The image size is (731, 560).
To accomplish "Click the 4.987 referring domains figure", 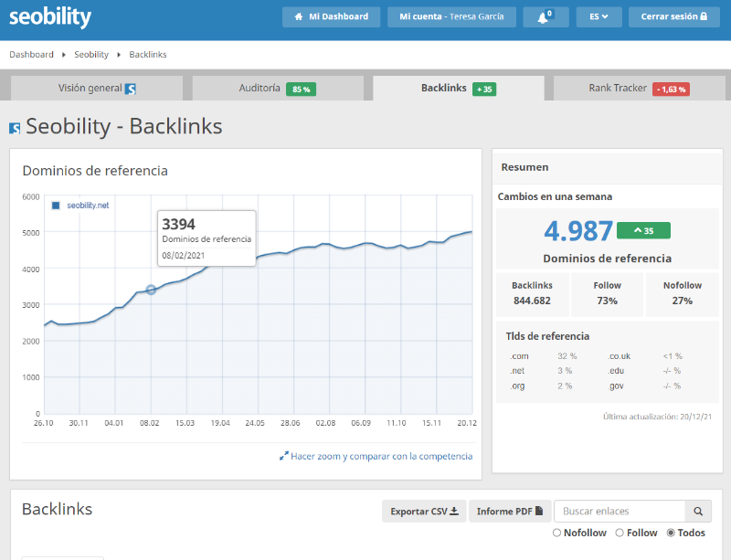I will point(578,231).
